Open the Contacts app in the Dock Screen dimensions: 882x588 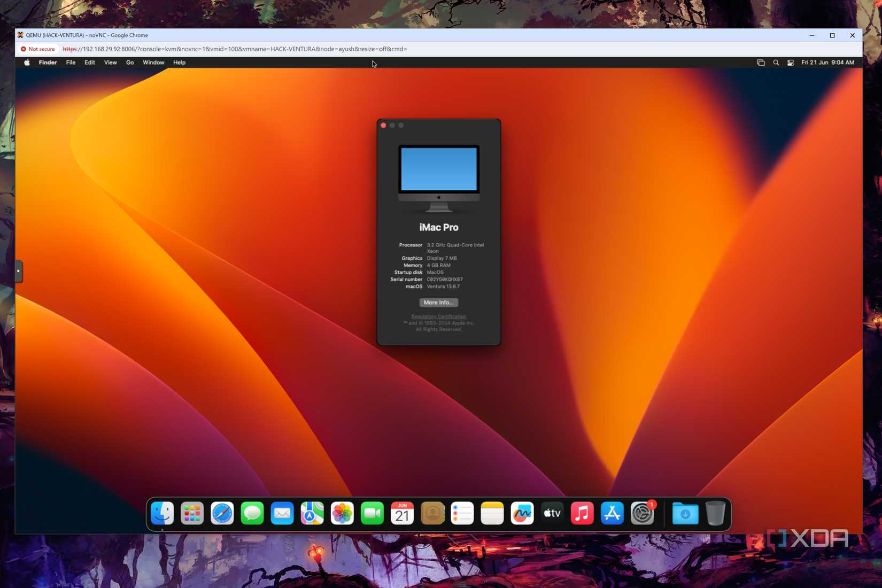click(432, 514)
